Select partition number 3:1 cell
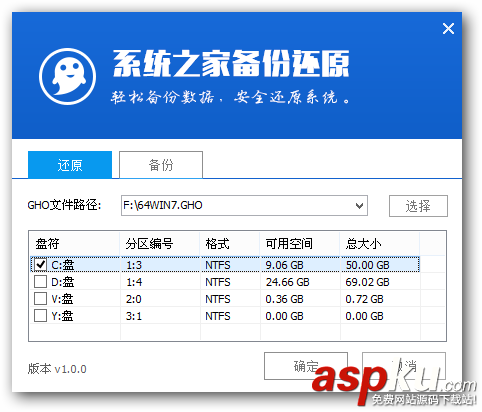Viewport: 482px width, 412px height. click(134, 316)
